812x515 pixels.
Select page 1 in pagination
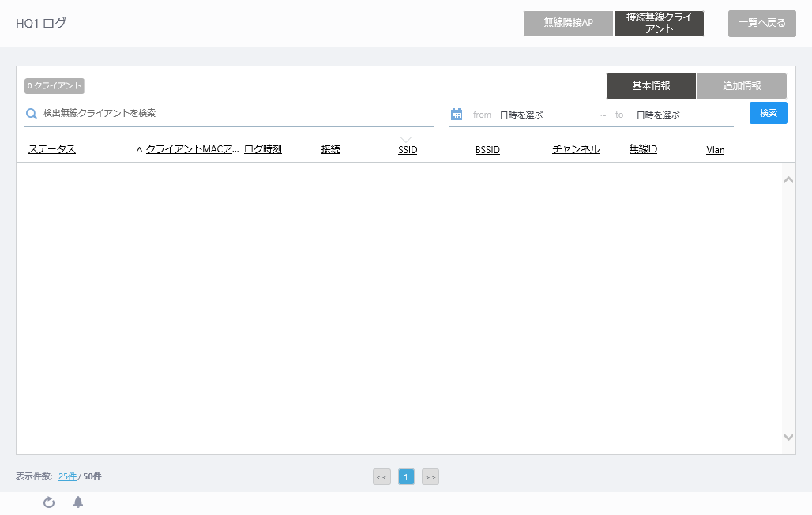tap(406, 477)
